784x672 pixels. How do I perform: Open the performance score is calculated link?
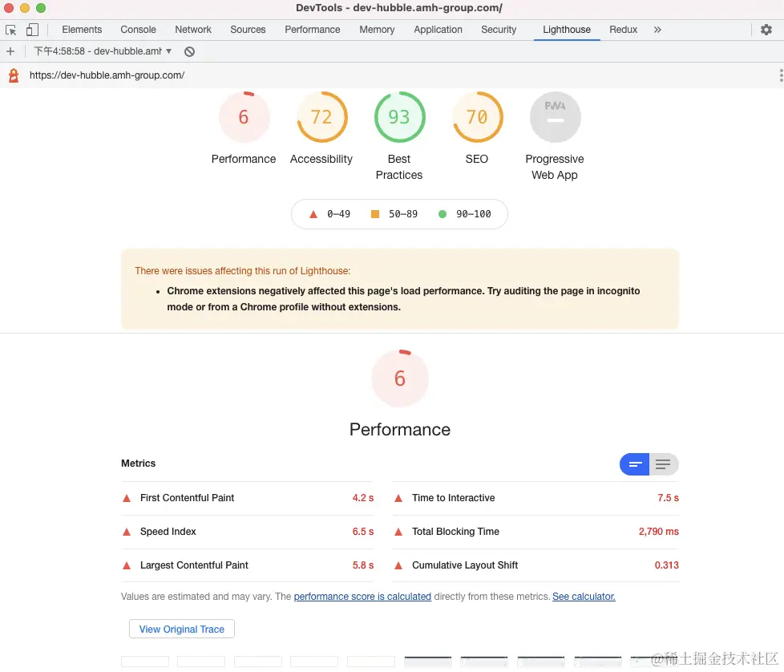362,597
